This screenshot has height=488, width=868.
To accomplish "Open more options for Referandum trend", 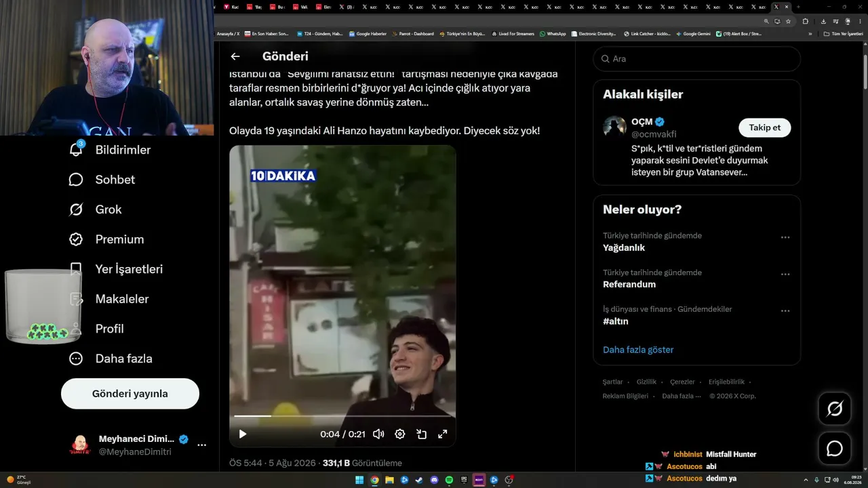I will tap(785, 274).
